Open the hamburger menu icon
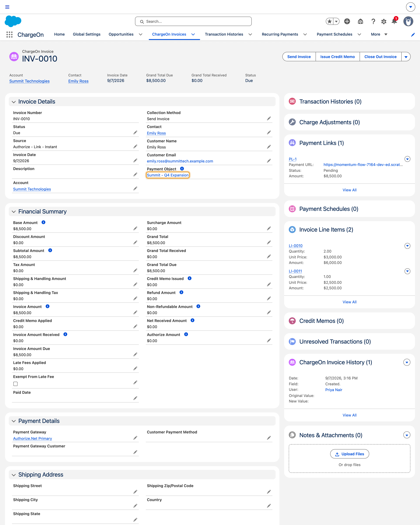 tap(7, 7)
